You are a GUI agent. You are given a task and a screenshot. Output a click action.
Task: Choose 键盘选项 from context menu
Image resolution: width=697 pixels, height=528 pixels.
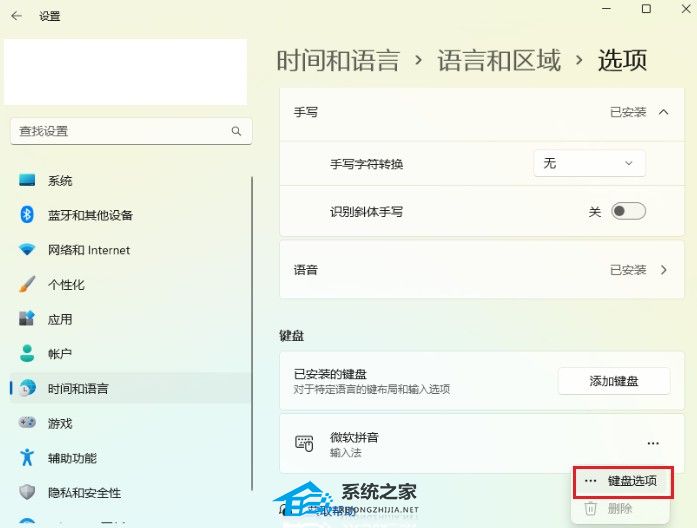tap(631, 481)
